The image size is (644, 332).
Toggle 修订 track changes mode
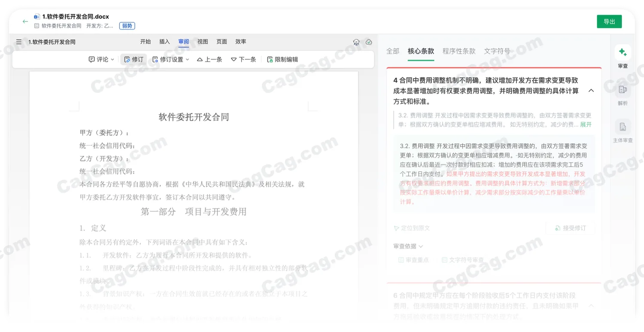(x=134, y=60)
